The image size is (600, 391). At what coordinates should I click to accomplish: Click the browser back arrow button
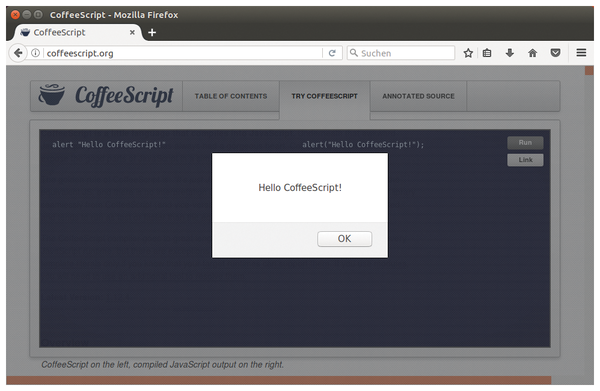click(x=18, y=53)
